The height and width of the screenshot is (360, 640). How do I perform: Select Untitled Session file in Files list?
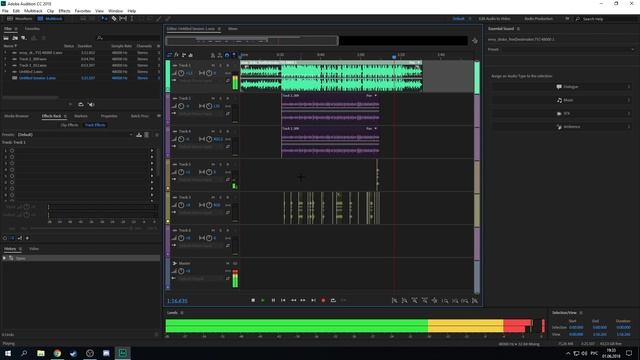pos(38,78)
